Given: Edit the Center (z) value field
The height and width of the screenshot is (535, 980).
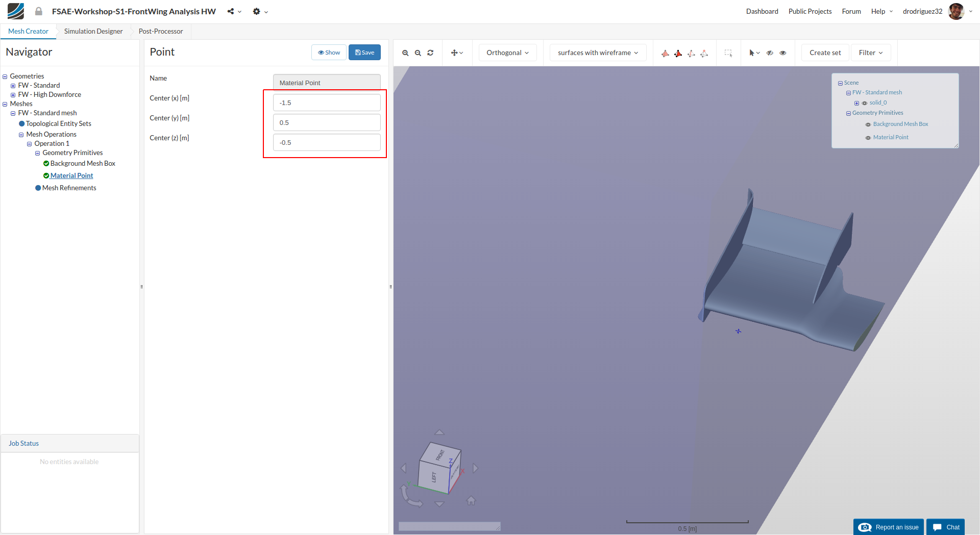Looking at the screenshot, I should tap(327, 142).
